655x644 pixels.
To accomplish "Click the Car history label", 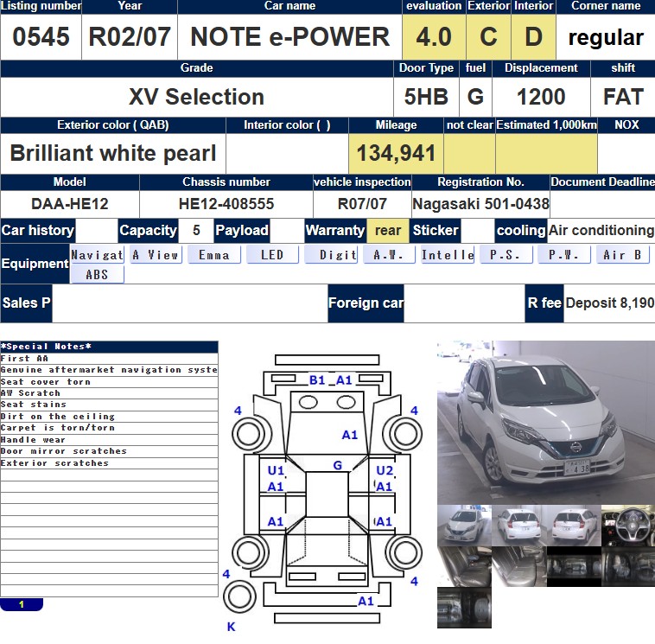I will click(x=38, y=230).
